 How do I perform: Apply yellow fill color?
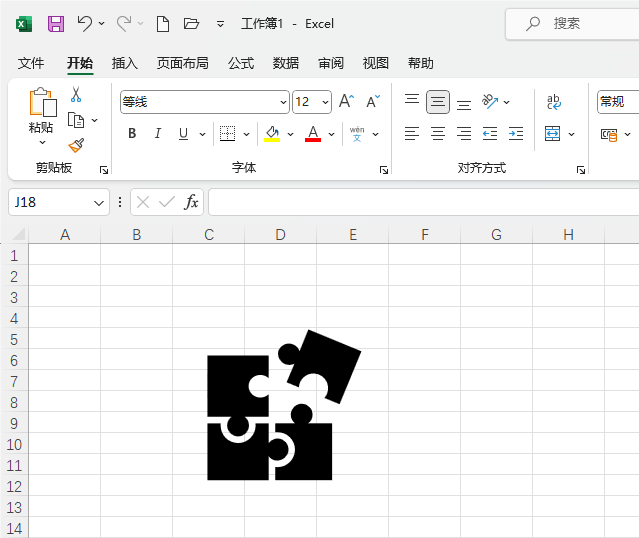click(x=272, y=133)
